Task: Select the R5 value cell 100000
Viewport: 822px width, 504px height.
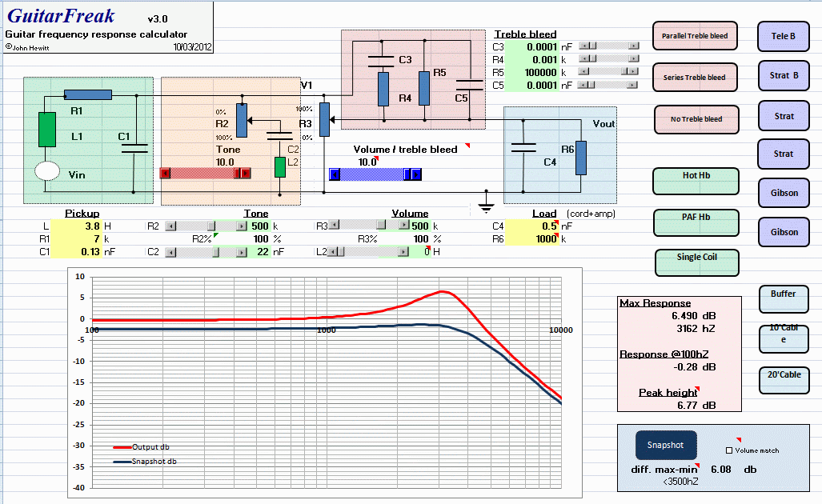Action: tap(532, 72)
